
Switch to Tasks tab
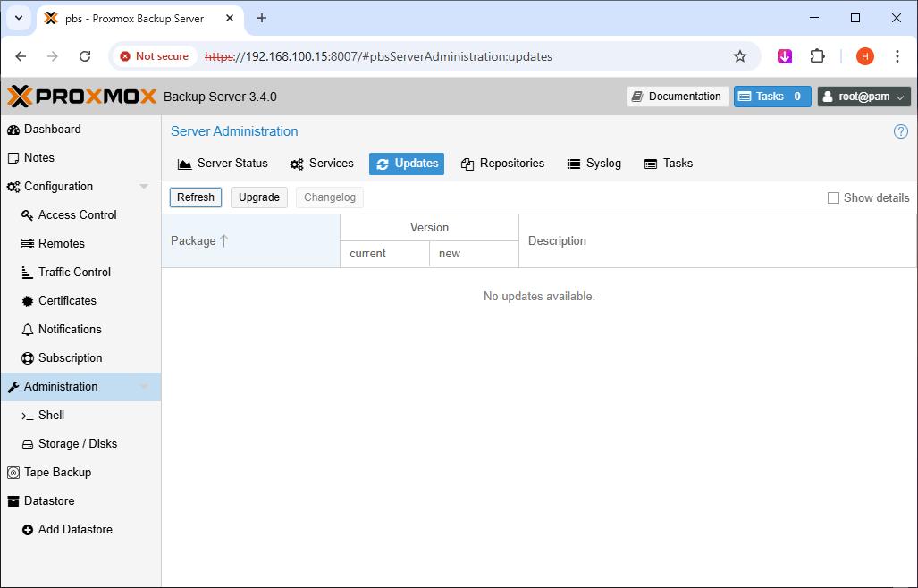669,164
